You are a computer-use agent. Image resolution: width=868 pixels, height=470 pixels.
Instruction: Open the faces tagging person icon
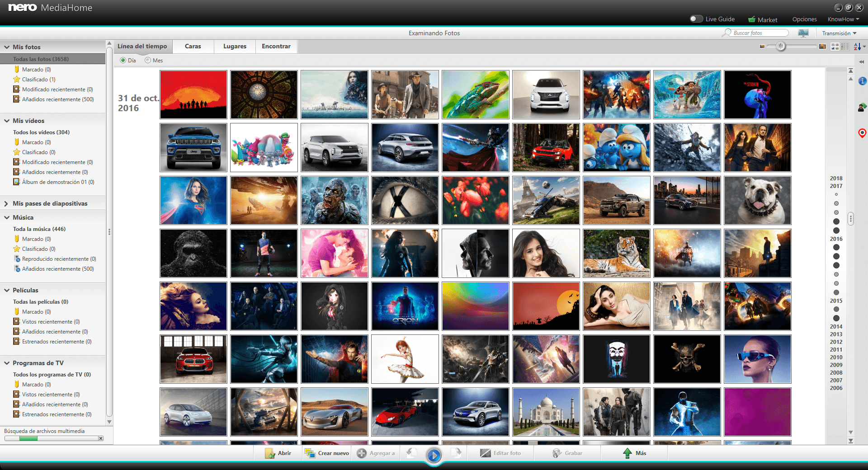point(862,107)
